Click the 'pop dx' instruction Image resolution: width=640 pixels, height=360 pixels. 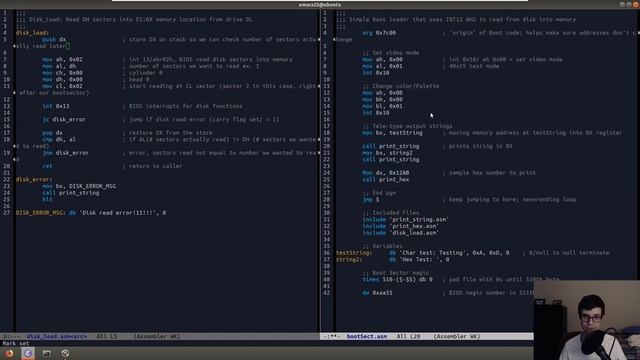pos(52,133)
